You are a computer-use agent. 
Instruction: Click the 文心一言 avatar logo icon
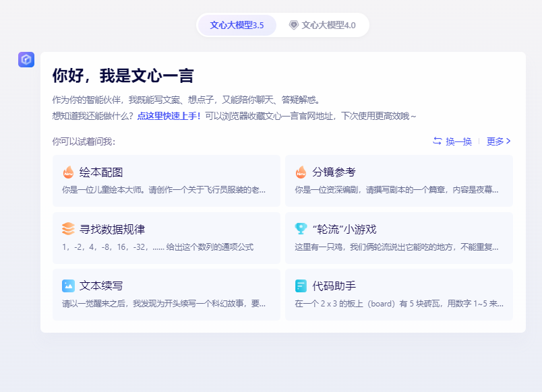pos(26,59)
